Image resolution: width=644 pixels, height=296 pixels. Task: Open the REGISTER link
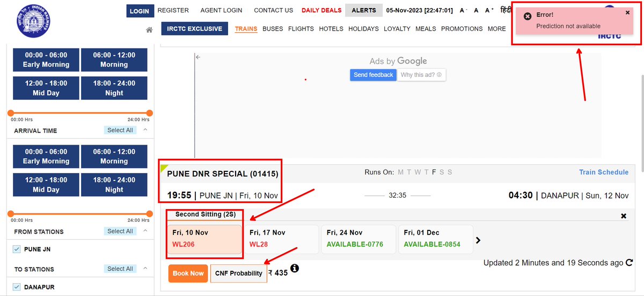[x=173, y=10]
